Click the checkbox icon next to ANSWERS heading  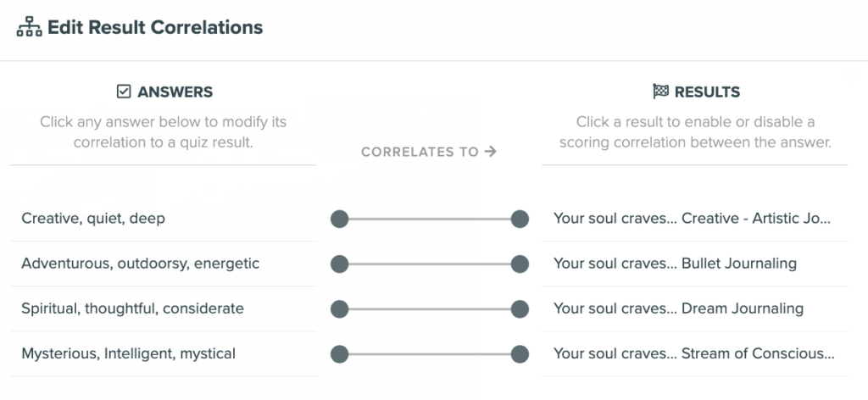tap(124, 92)
